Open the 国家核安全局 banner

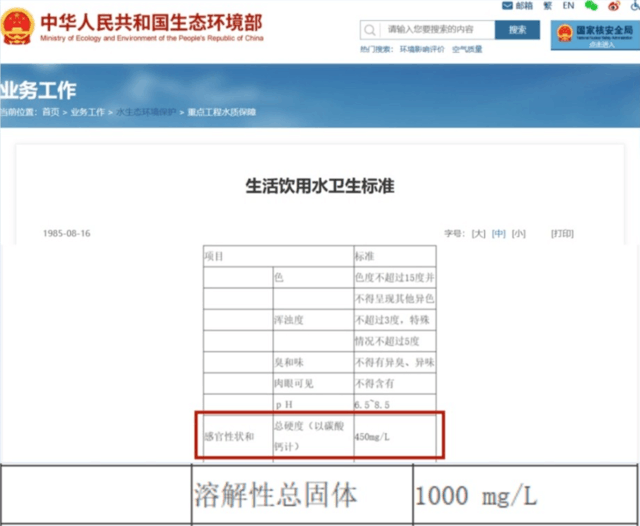(x=595, y=36)
